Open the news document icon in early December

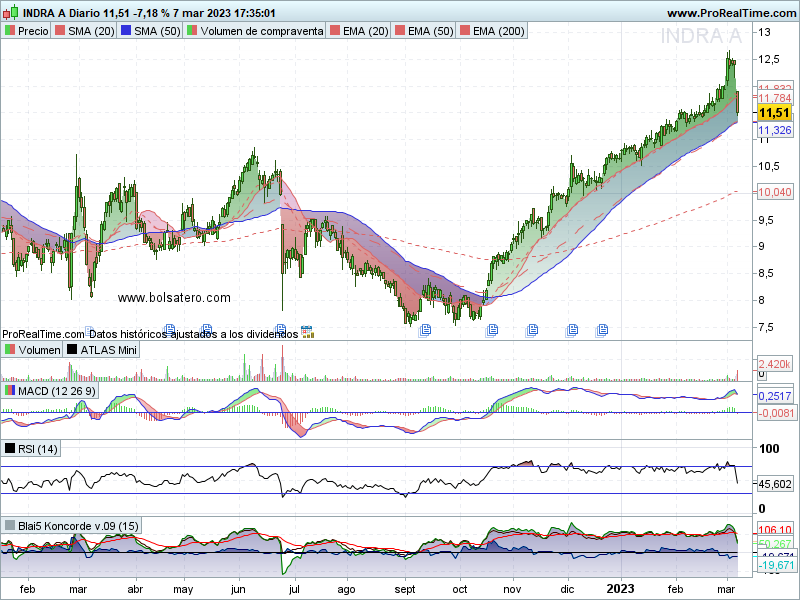pyautogui.click(x=572, y=330)
